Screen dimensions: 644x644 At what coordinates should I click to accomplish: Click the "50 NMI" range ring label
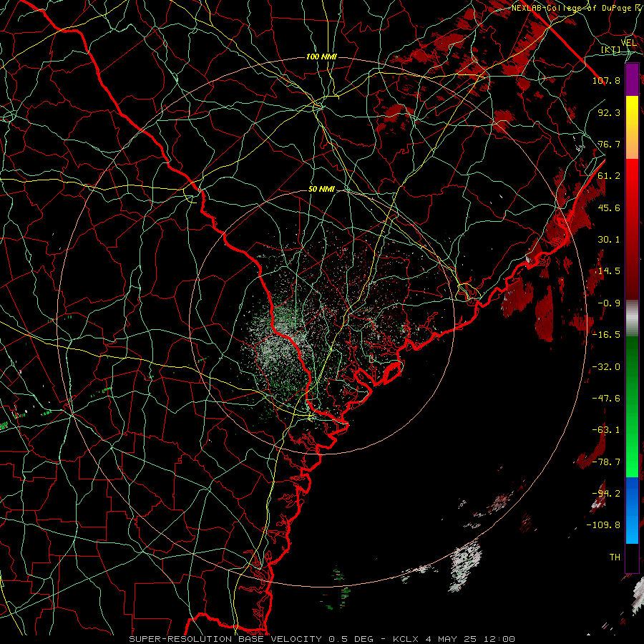pos(321,189)
